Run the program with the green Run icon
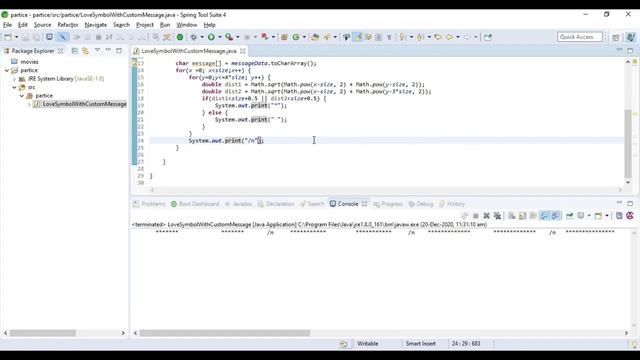This screenshot has width=640, height=360. pyautogui.click(x=211, y=37)
